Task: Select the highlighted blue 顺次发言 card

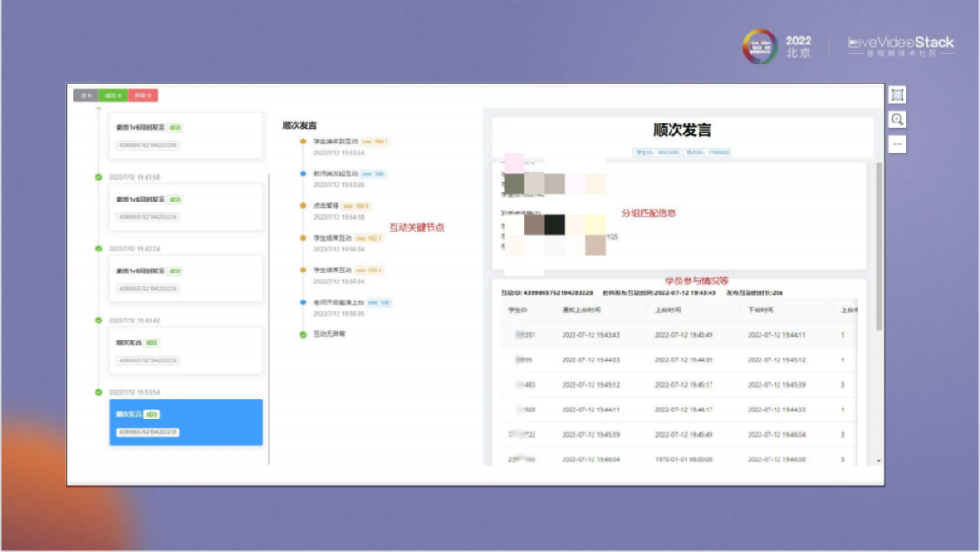Action: tap(186, 422)
